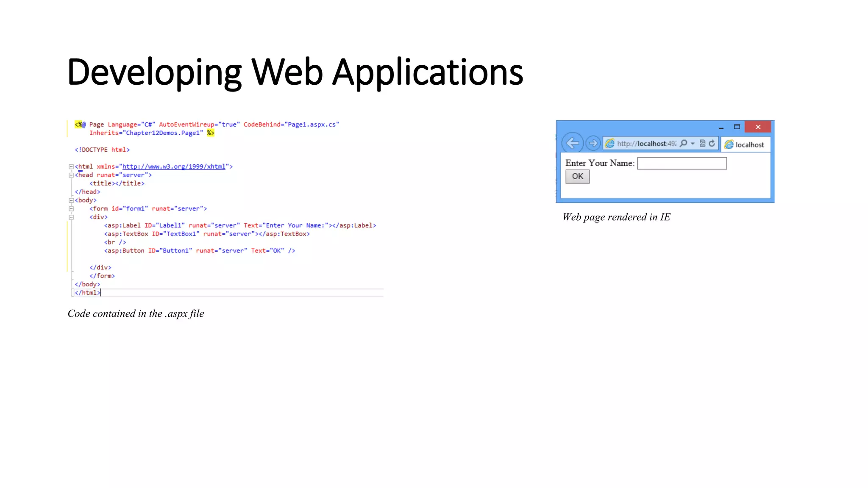Screen dimensions: 868x488
Task: Click the Enter Your Name text box
Action: coord(682,164)
